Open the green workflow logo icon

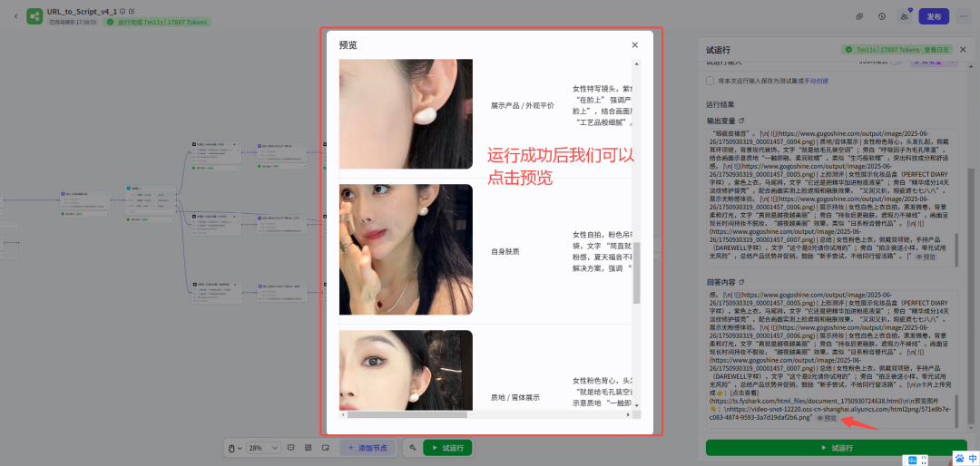[34, 16]
